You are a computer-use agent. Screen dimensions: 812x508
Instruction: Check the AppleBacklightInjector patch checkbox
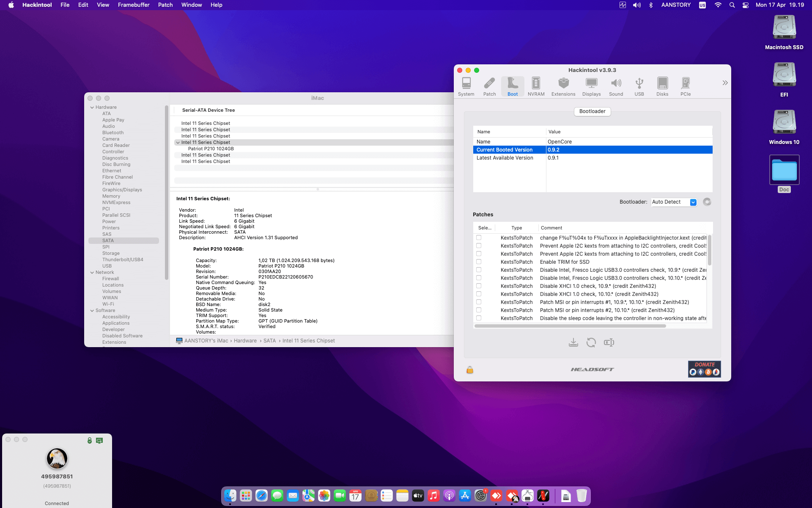(x=479, y=238)
